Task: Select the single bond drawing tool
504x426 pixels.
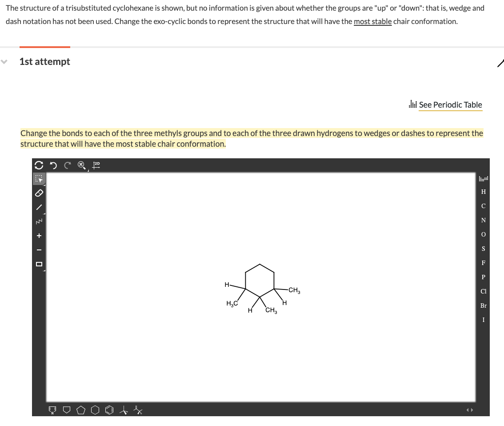Action: pos(39,207)
